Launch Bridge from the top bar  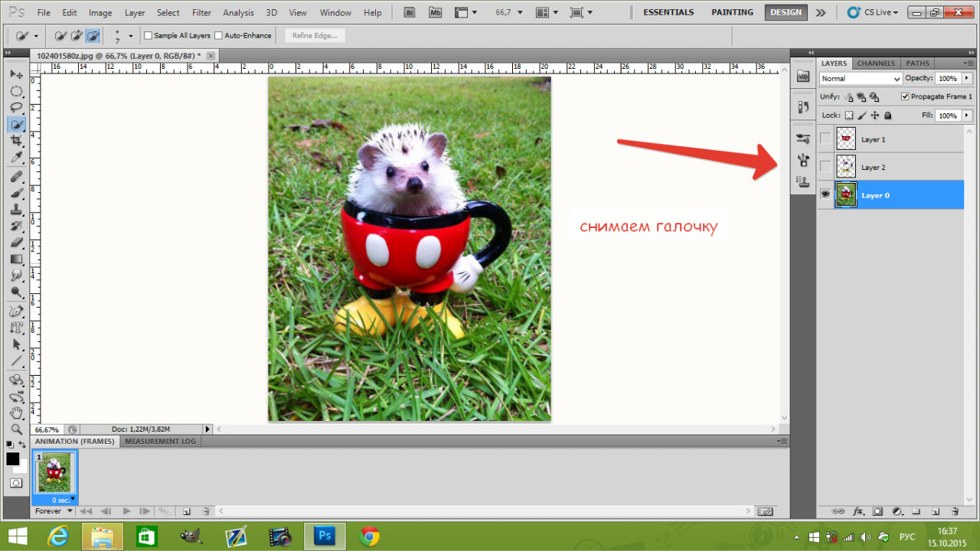(410, 13)
